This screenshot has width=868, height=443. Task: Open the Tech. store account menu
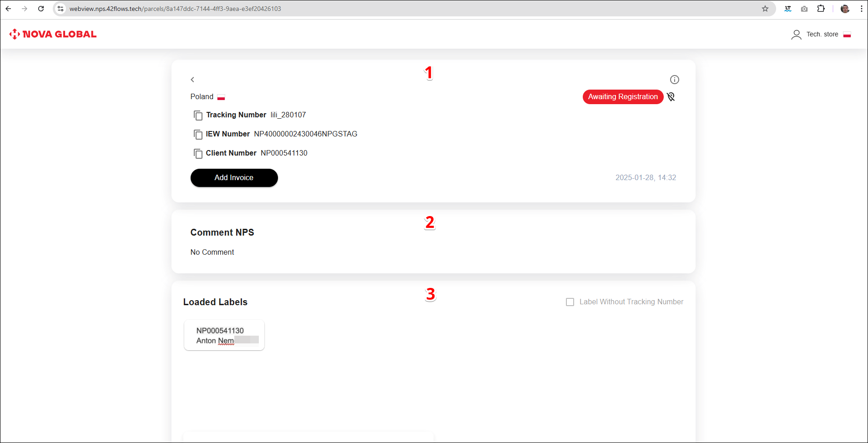(x=822, y=35)
